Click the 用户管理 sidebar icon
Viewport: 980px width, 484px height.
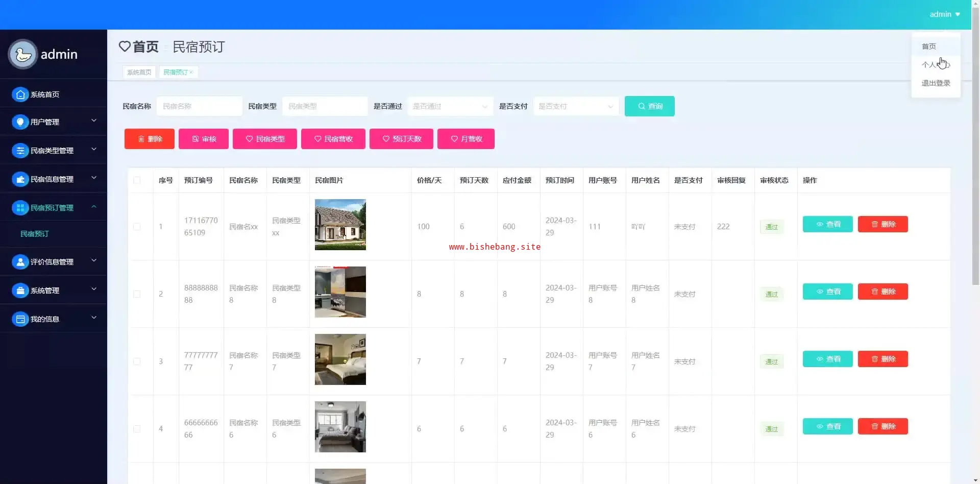coord(20,122)
